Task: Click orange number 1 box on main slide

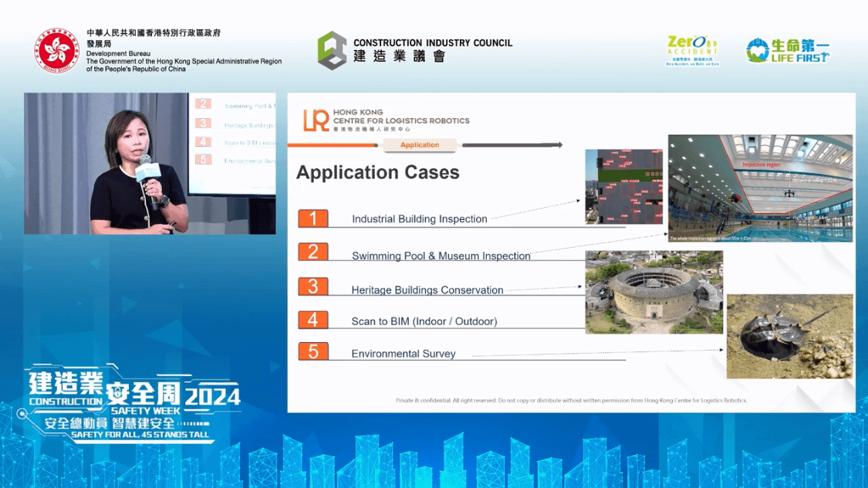Action: (313, 219)
